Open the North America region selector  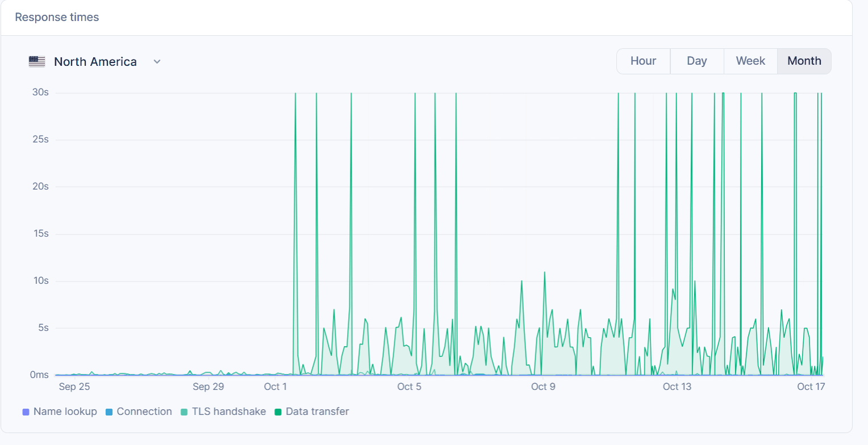95,62
